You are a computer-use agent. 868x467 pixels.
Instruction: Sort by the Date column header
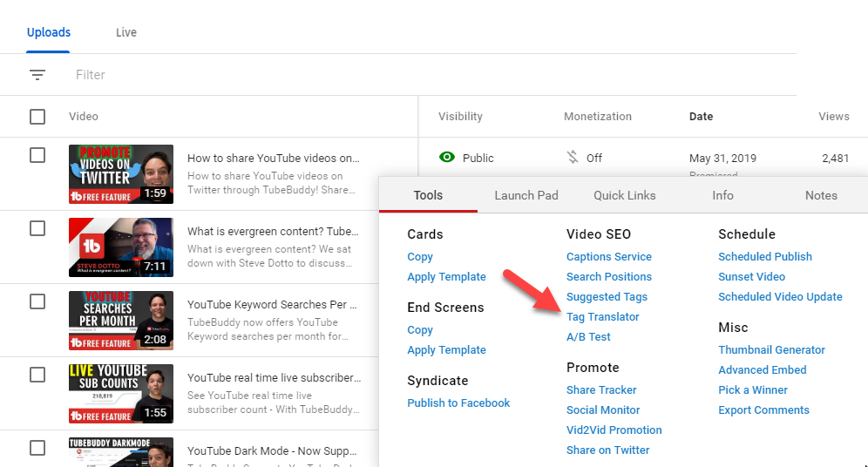coord(701,117)
